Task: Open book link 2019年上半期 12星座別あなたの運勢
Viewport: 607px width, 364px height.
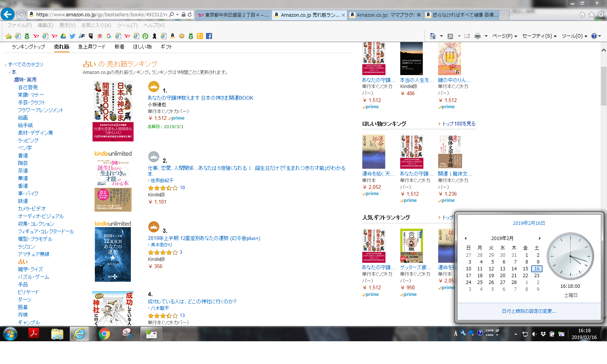Action: (x=204, y=238)
